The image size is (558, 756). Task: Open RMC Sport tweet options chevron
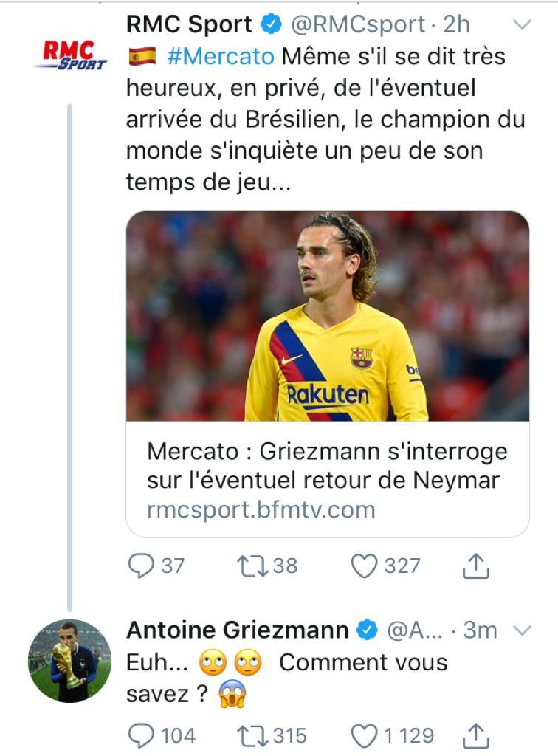click(x=523, y=24)
